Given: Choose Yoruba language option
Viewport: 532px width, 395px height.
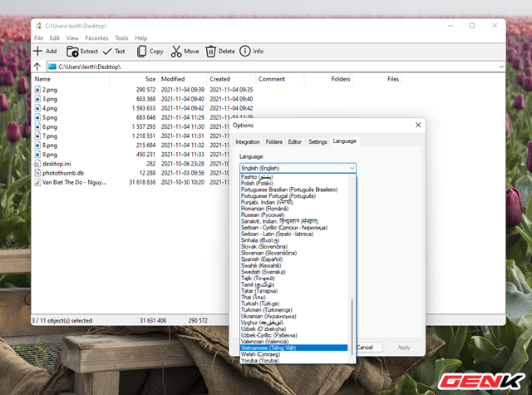Looking at the screenshot, I should pos(293,360).
